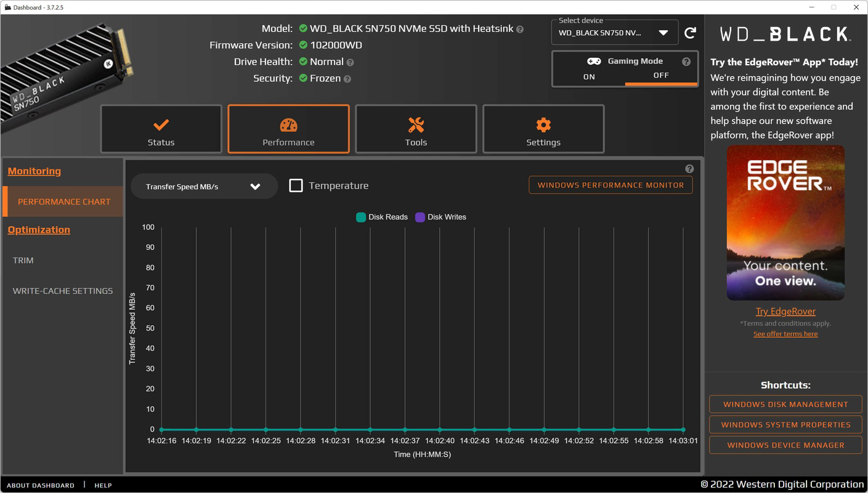Open the Settings tab
Viewport: 868px width, 493px height.
click(543, 129)
